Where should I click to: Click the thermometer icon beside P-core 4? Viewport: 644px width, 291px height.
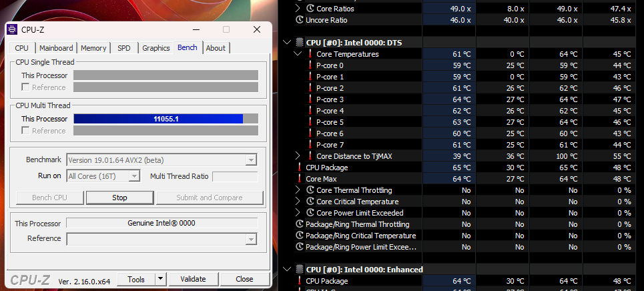click(310, 111)
